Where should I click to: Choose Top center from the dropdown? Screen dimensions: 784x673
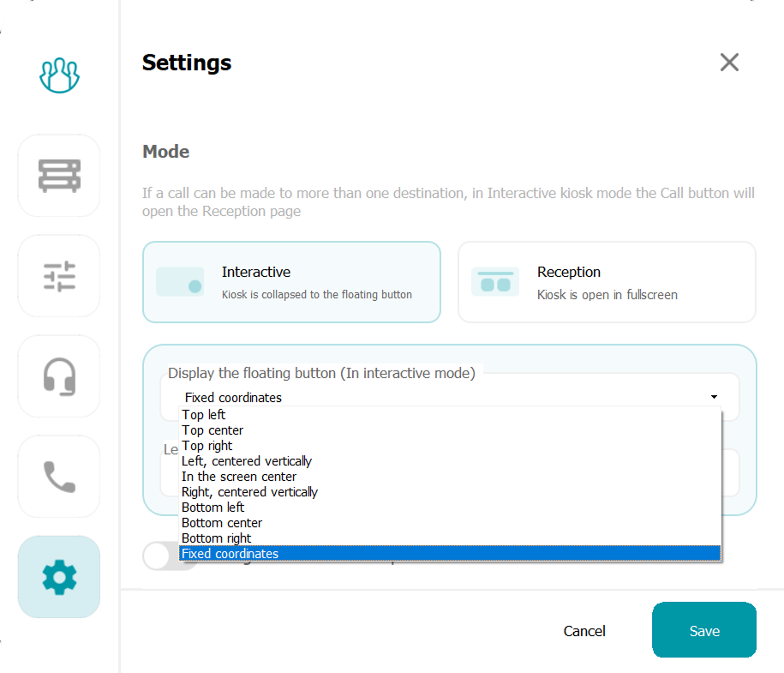coord(212,430)
